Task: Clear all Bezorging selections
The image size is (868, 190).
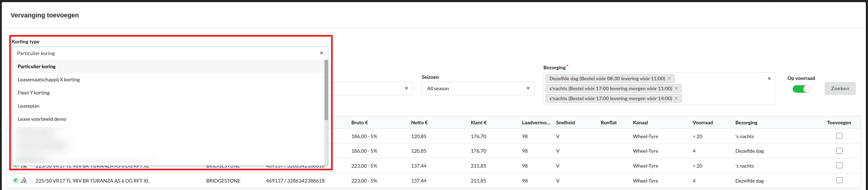Action: click(769, 78)
